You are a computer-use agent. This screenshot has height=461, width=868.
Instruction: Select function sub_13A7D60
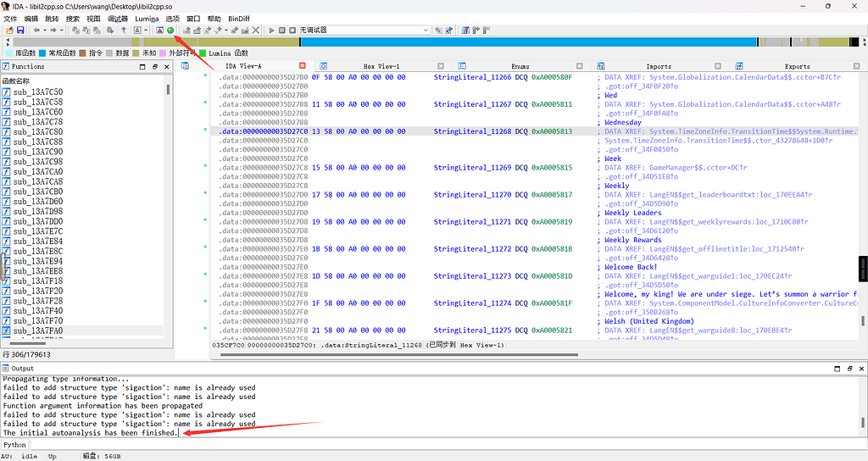pos(37,202)
